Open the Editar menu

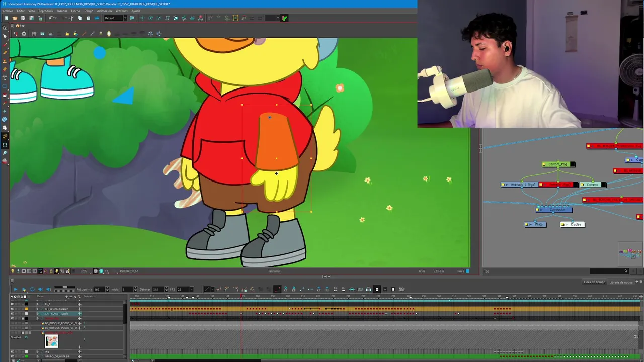(x=21, y=11)
